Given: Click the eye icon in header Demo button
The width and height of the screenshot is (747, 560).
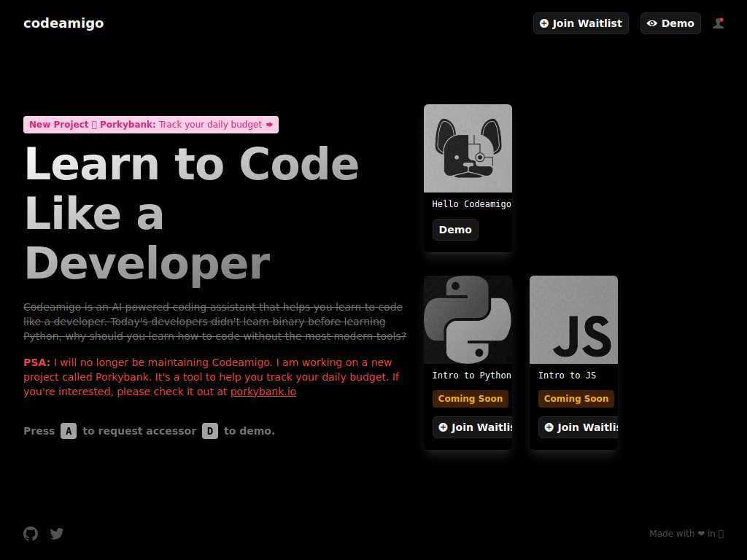Looking at the screenshot, I should [x=651, y=23].
